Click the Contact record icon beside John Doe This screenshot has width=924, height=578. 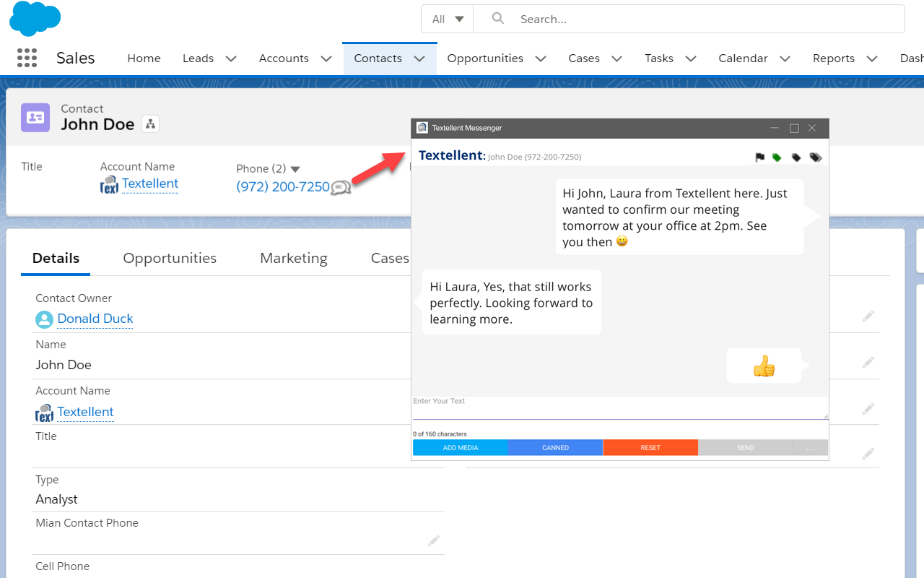(x=35, y=117)
